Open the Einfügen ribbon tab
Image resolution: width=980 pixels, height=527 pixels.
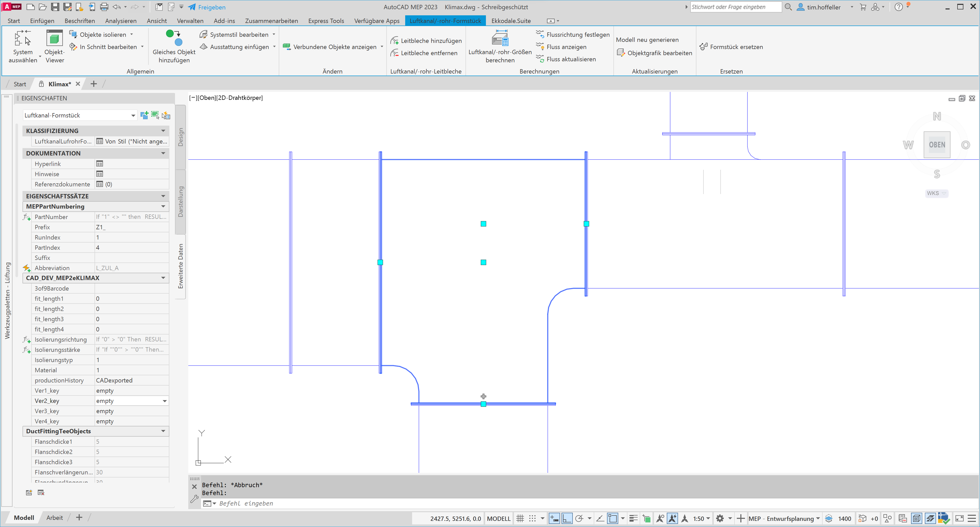pos(42,20)
